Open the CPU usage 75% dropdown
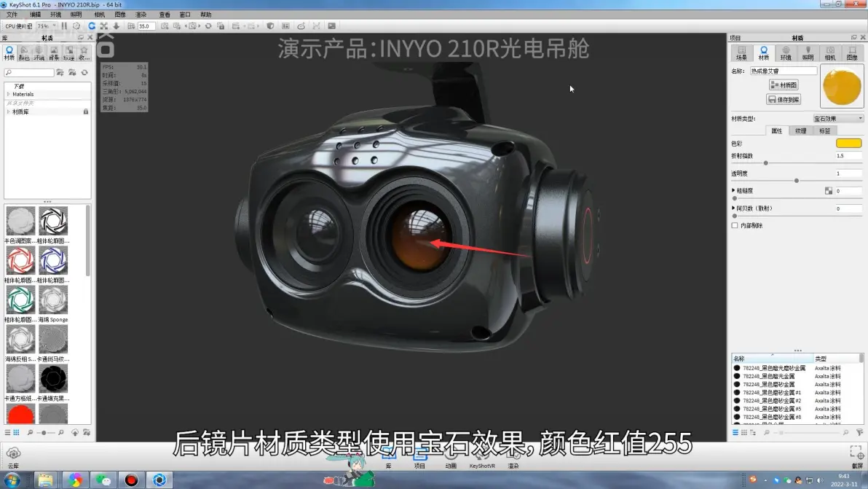Screen dimensions: 868x489 pos(46,26)
